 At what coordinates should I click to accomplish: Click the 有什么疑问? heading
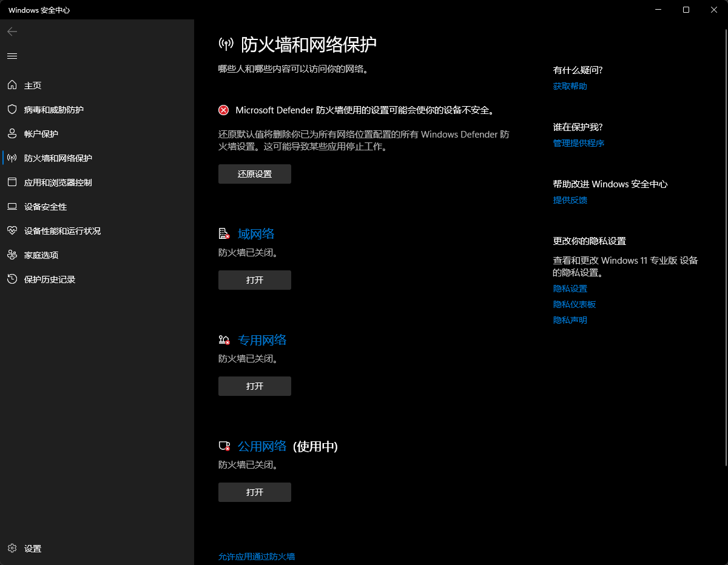[578, 70]
